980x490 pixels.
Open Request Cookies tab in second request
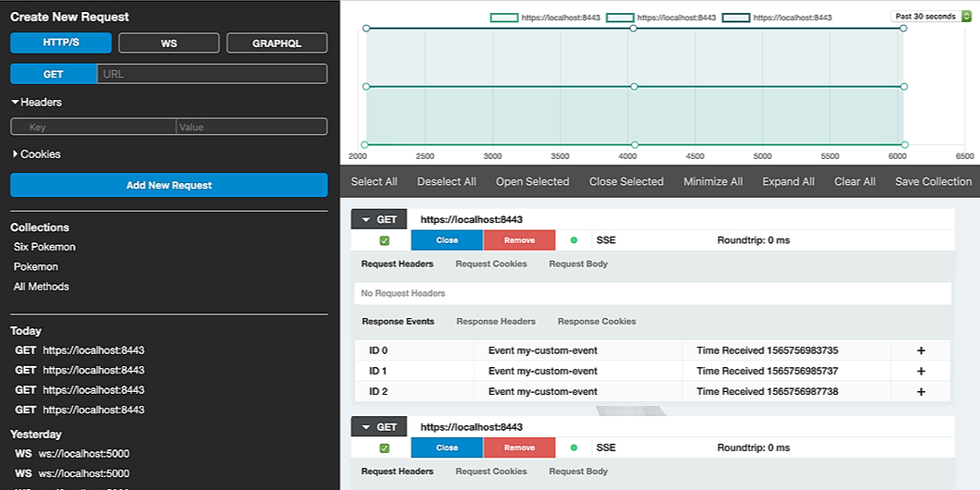point(491,472)
